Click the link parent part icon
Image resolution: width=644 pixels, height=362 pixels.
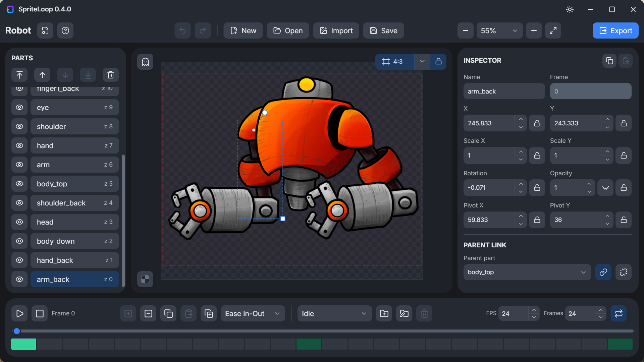coord(603,272)
